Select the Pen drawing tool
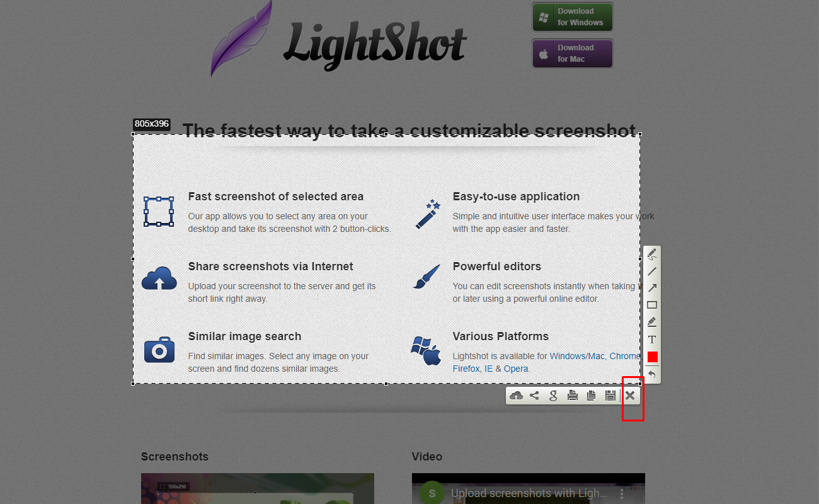This screenshot has width=819, height=504. coord(652,255)
